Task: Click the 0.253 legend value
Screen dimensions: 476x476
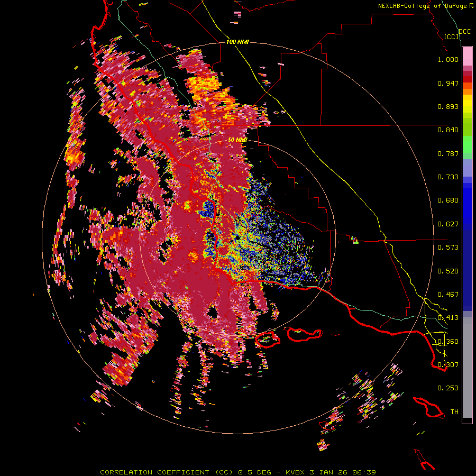Action: pos(448,388)
